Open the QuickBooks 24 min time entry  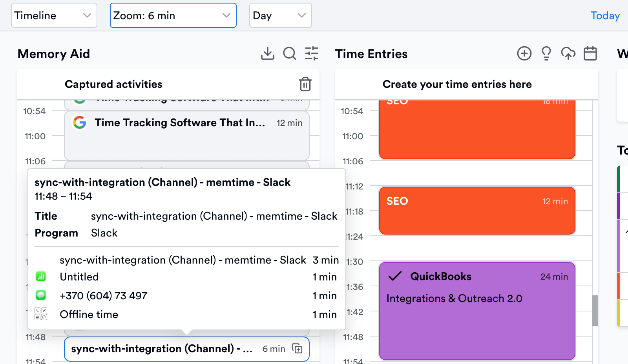477,311
